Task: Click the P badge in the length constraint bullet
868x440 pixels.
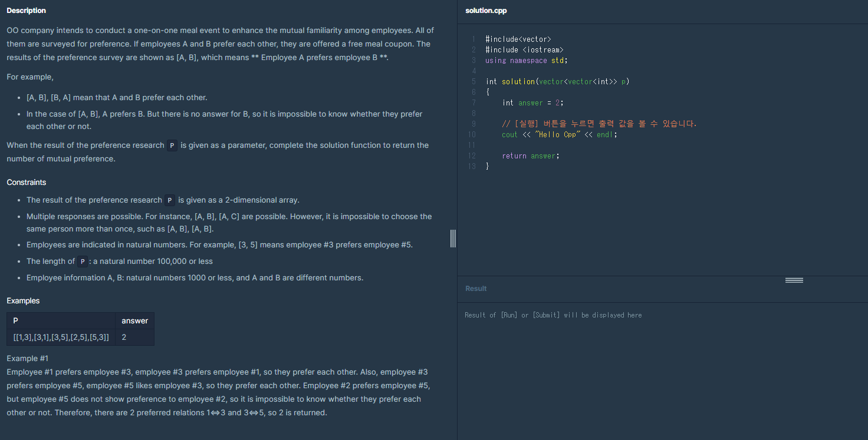Action: [x=82, y=261]
